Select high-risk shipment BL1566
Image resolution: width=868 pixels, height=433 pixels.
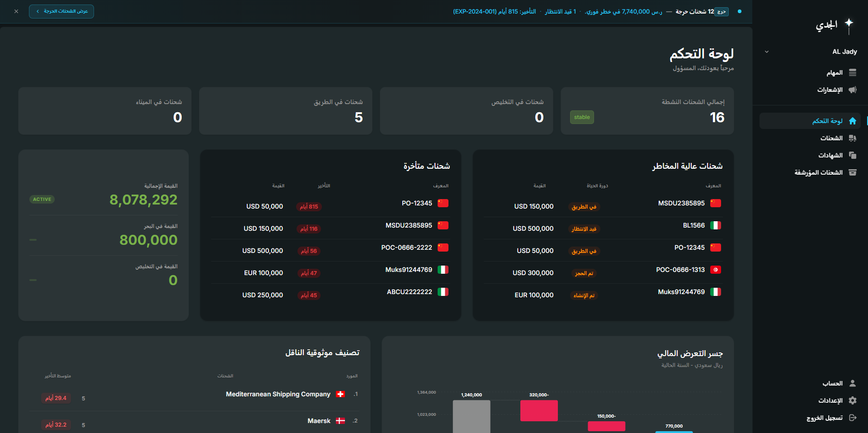pyautogui.click(x=603, y=228)
